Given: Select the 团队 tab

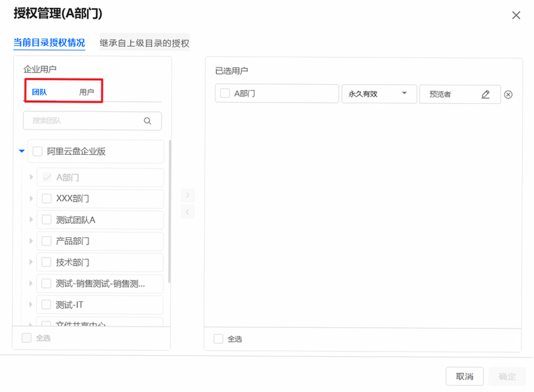Looking at the screenshot, I should 39,92.
